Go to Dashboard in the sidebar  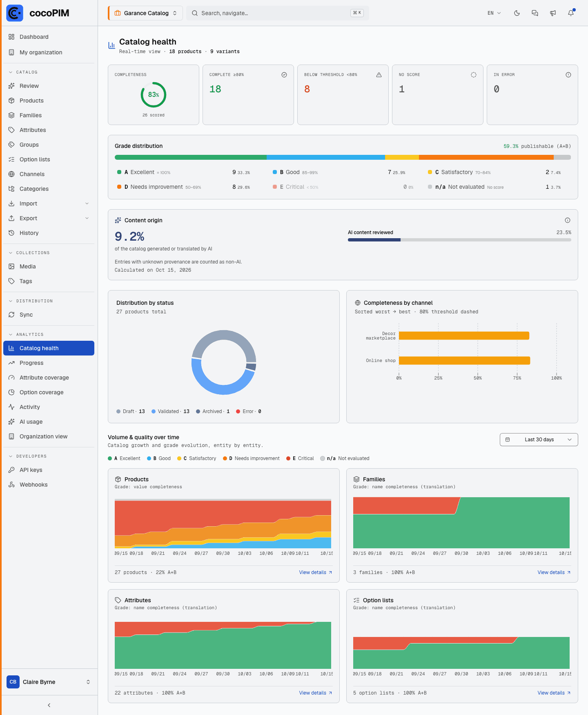49,37
